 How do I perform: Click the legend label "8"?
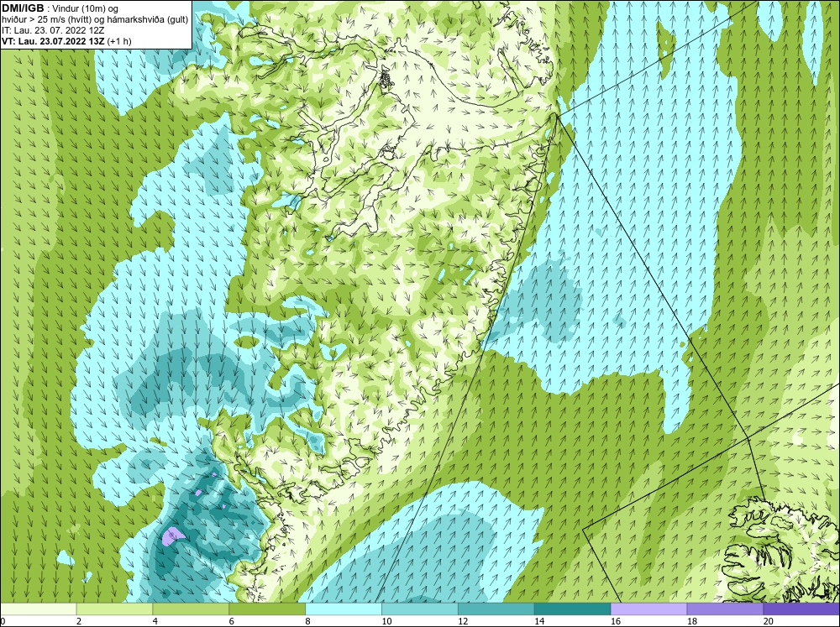307,621
